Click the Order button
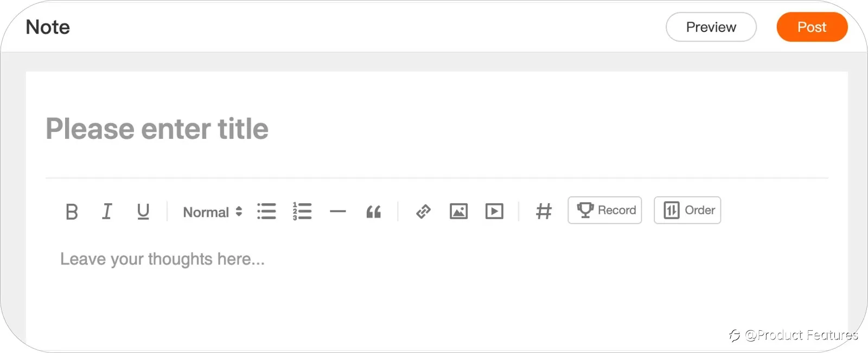Screen dimensions: 868x353 (687, 210)
